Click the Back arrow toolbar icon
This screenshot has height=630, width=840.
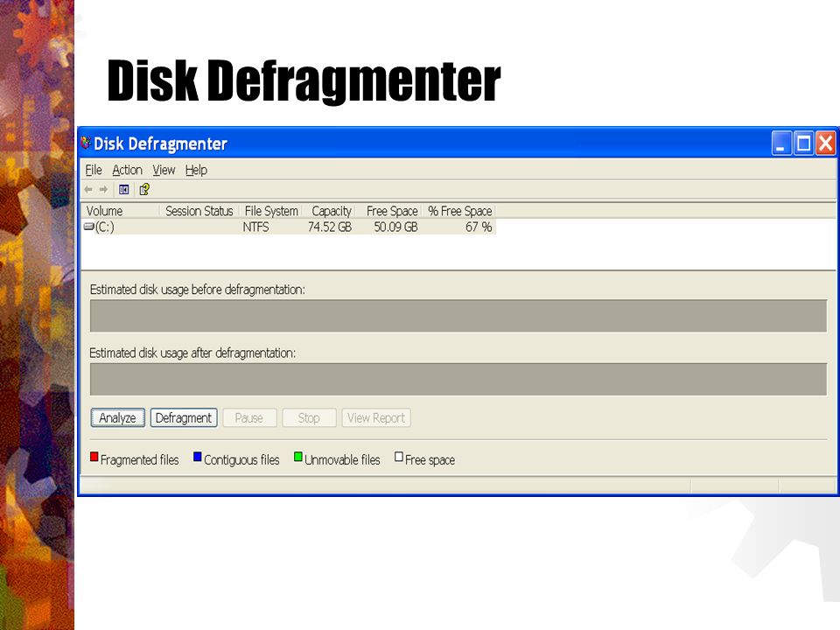88,190
